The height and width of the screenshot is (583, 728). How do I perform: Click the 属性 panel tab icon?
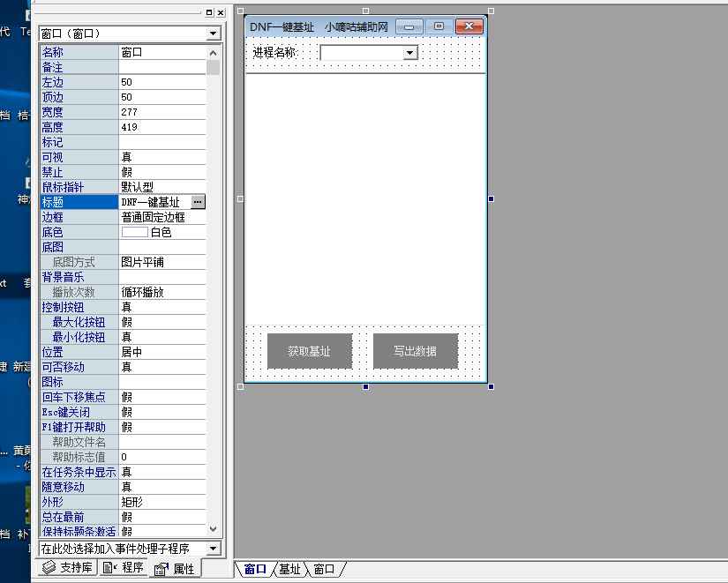pyautogui.click(x=160, y=568)
